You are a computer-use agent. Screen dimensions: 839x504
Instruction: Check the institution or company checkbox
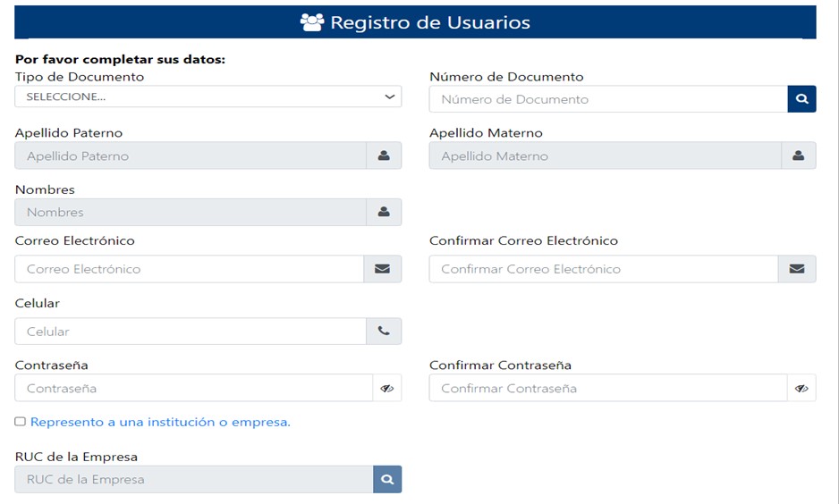pos(21,422)
